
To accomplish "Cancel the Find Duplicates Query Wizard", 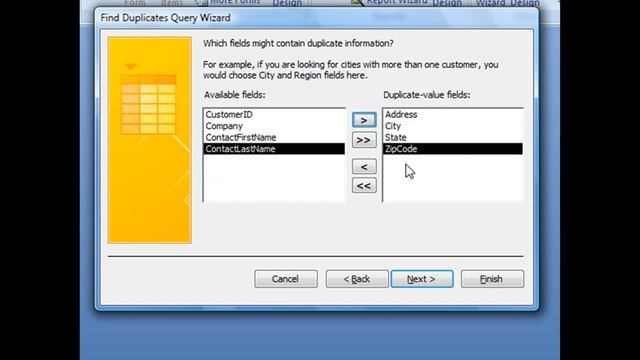I will tap(286, 279).
